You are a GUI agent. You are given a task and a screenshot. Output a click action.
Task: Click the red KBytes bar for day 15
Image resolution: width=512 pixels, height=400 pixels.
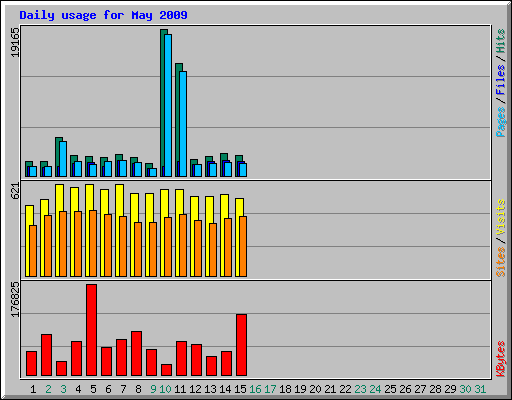point(241,345)
